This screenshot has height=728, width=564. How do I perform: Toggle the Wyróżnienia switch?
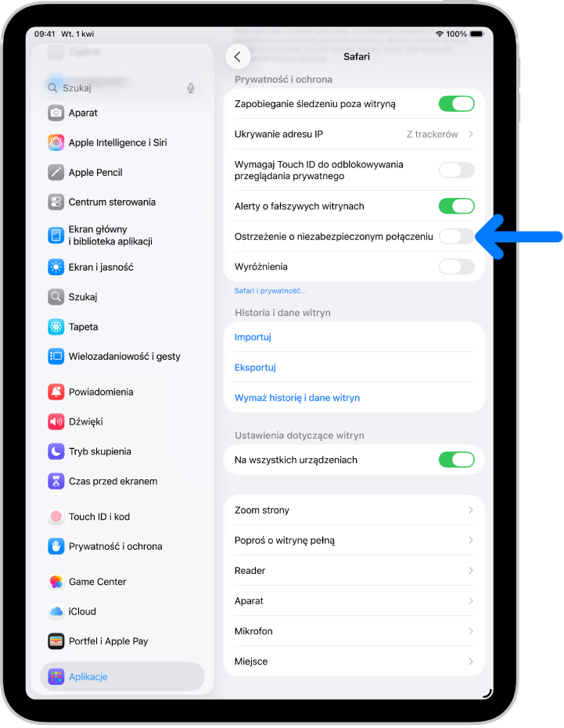[x=456, y=267]
